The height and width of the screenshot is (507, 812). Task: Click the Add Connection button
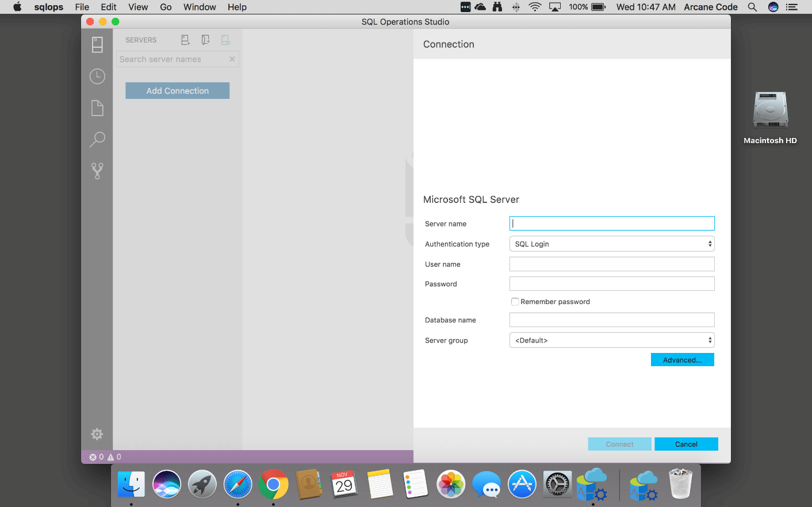pos(178,91)
